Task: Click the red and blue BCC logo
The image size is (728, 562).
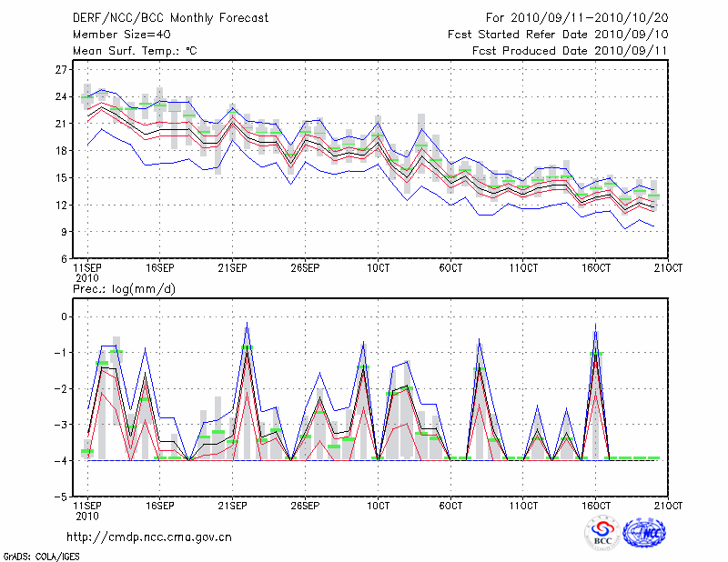Action: pos(602,533)
